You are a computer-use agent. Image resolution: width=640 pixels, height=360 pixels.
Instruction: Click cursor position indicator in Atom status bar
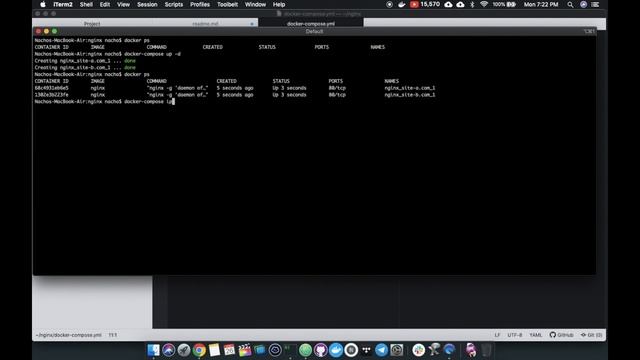[x=113, y=335]
